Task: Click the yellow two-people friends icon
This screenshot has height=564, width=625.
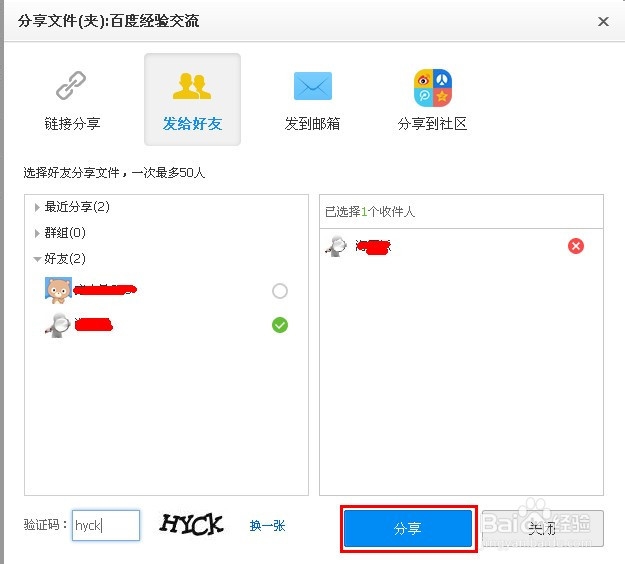Action: click(192, 86)
